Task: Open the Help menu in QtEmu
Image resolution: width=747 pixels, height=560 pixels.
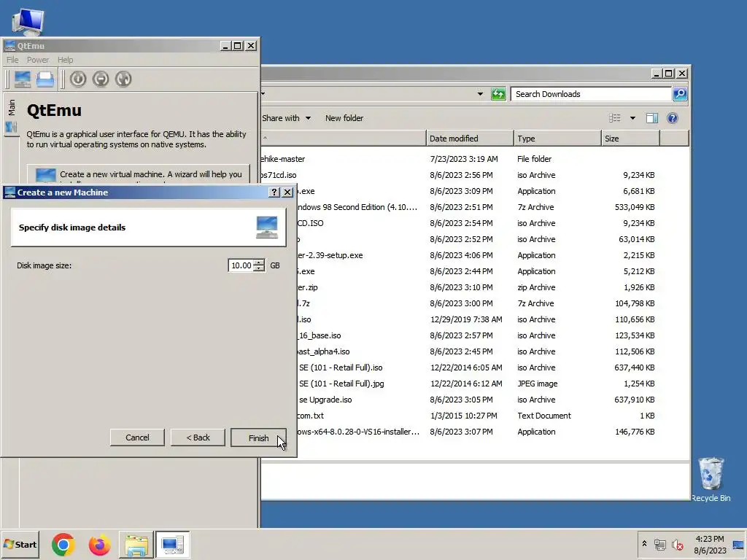Action: (65, 60)
